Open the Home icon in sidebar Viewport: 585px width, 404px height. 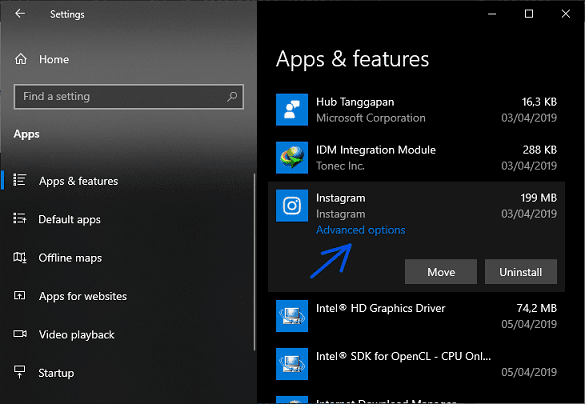point(21,59)
